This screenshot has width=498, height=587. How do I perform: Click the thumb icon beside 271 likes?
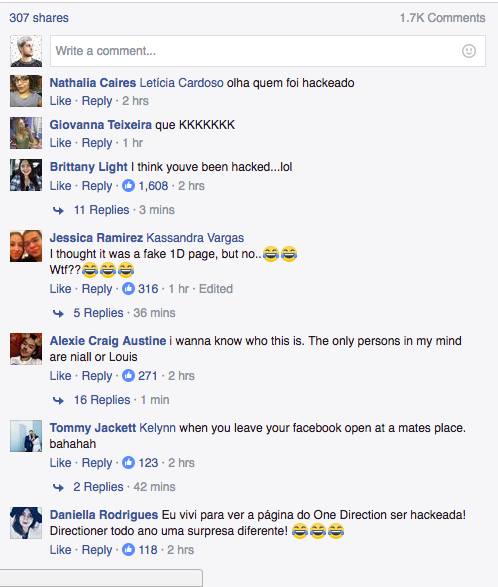pos(128,375)
